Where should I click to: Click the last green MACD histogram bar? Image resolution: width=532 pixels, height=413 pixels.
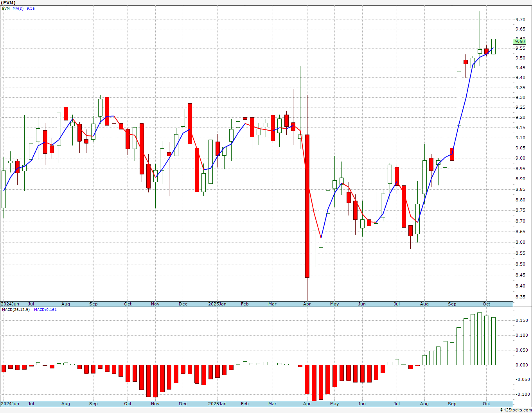coord(493,341)
